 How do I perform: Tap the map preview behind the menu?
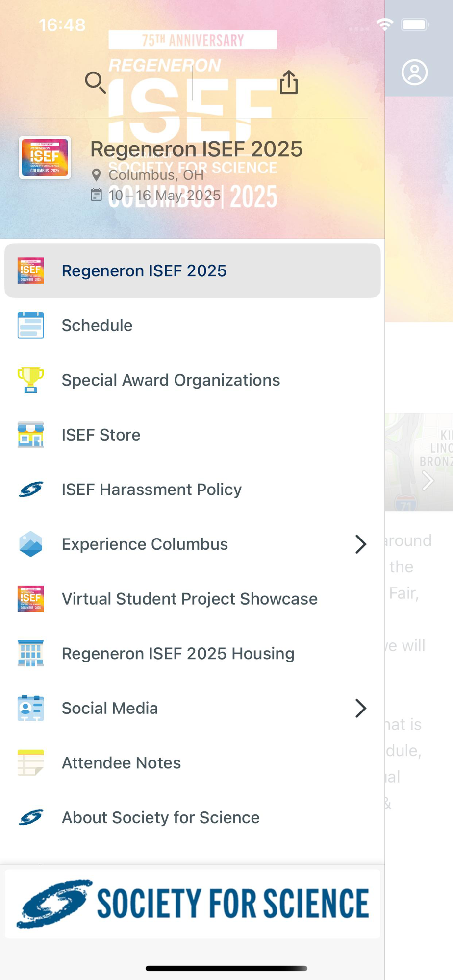[420, 462]
